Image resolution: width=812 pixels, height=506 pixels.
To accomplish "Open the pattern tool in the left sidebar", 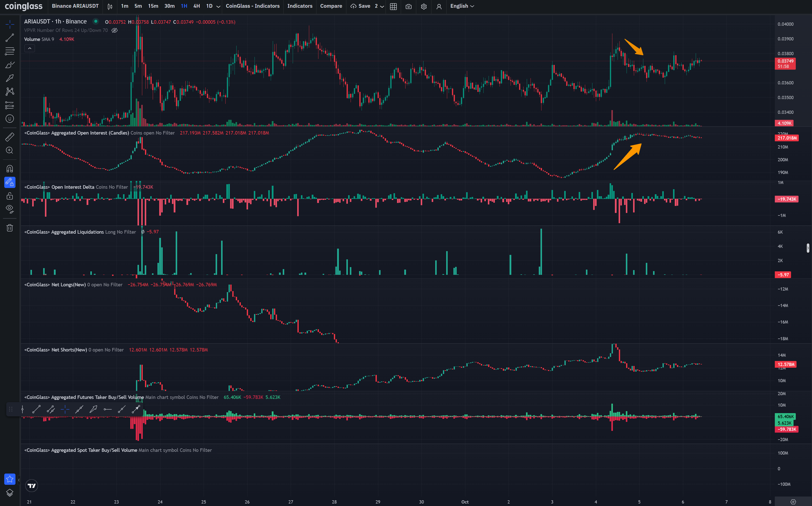I will [x=10, y=91].
